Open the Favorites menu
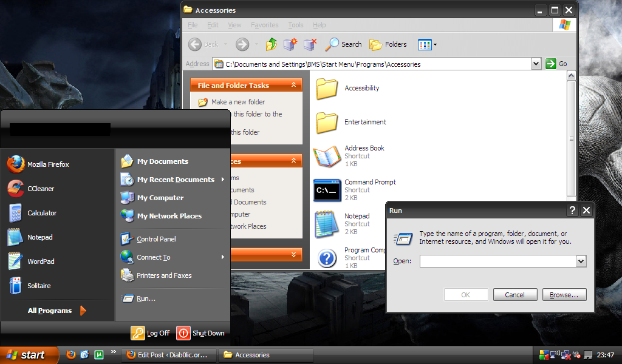Viewport: 622px width, 364px height. tap(265, 25)
